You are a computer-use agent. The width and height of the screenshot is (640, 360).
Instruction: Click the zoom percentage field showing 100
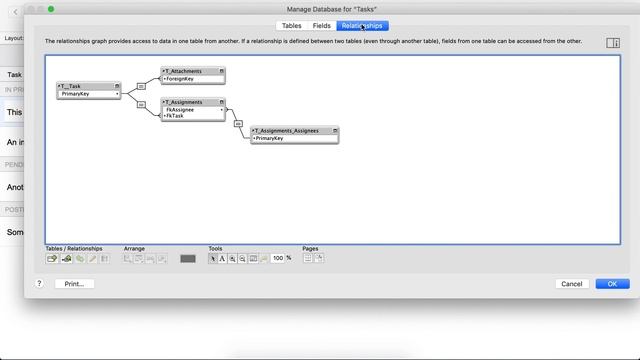278,258
